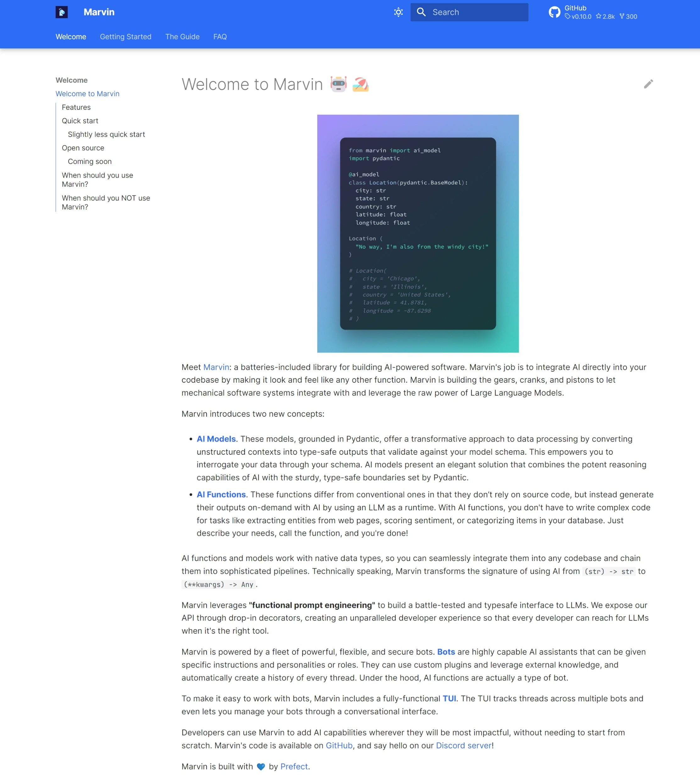Click the magnifier search icon
This screenshot has width=700, height=777.
coord(421,12)
